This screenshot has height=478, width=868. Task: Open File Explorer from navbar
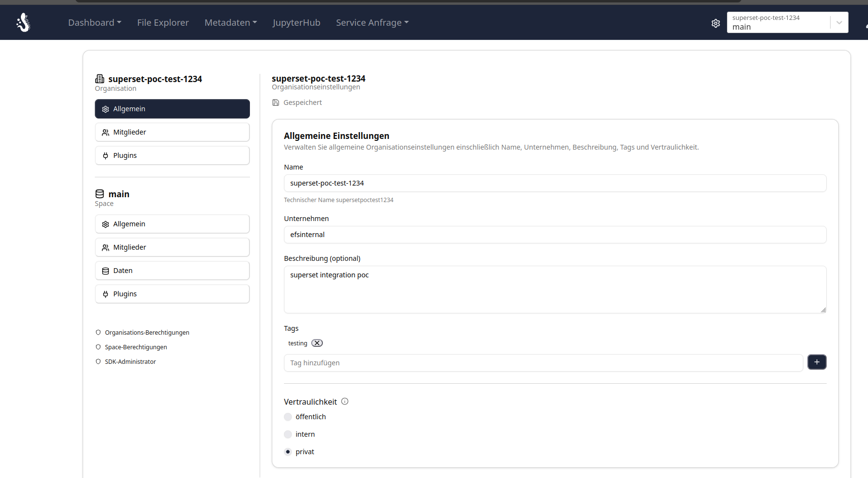click(x=163, y=22)
